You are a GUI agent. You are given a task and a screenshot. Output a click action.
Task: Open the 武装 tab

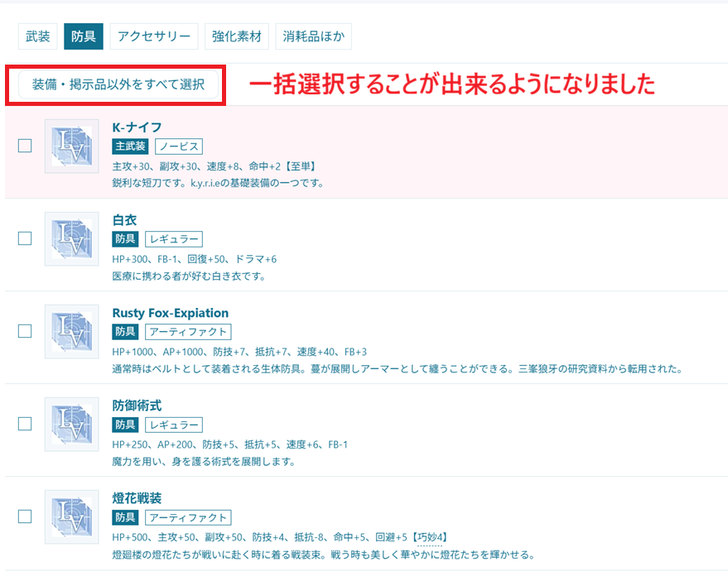37,36
